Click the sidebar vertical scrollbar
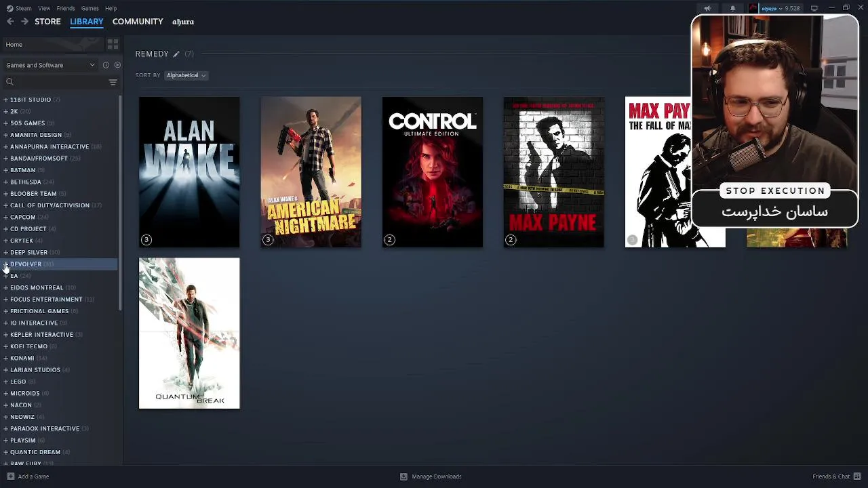This screenshot has width=868, height=488. point(121,203)
